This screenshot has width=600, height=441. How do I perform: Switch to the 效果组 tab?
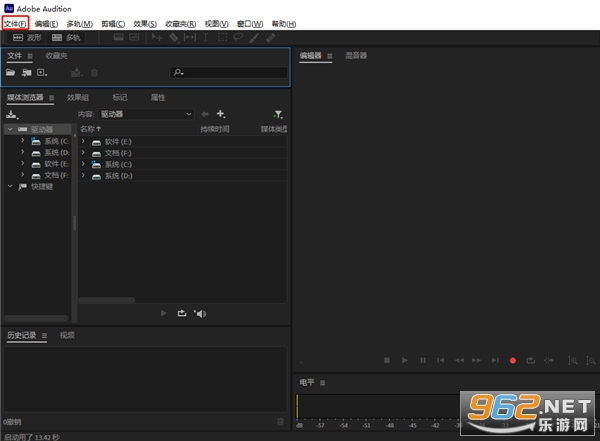click(78, 98)
